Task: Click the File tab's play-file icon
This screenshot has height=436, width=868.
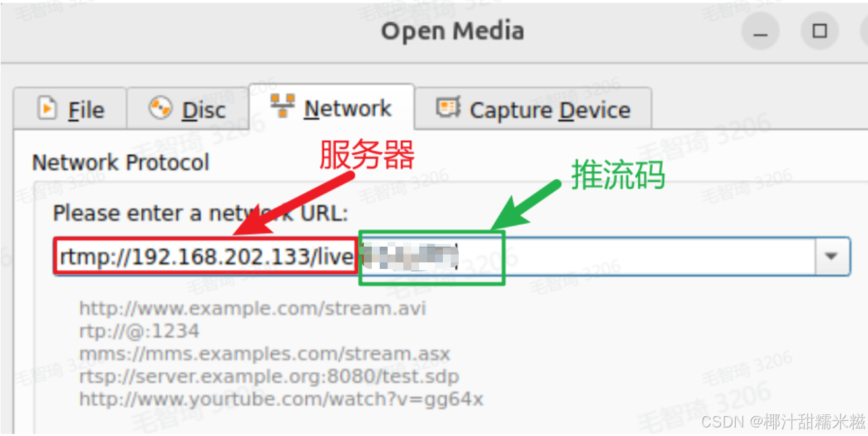Action: [x=47, y=108]
